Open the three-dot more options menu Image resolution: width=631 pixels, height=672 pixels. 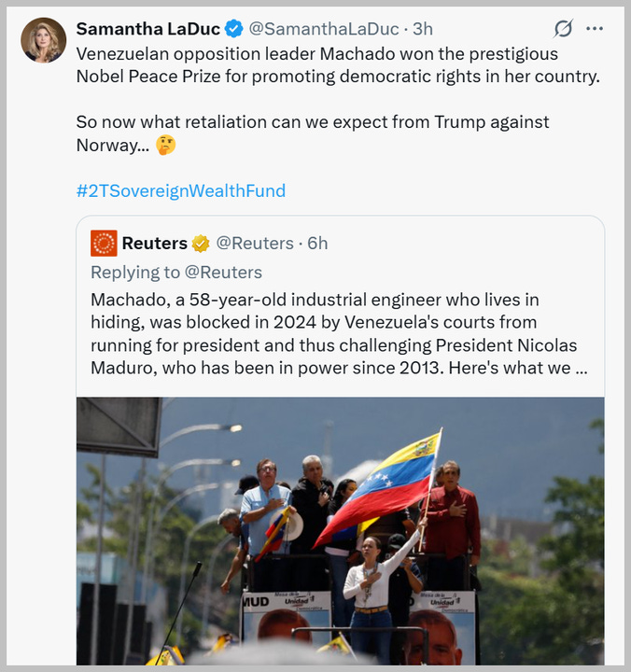click(x=595, y=29)
